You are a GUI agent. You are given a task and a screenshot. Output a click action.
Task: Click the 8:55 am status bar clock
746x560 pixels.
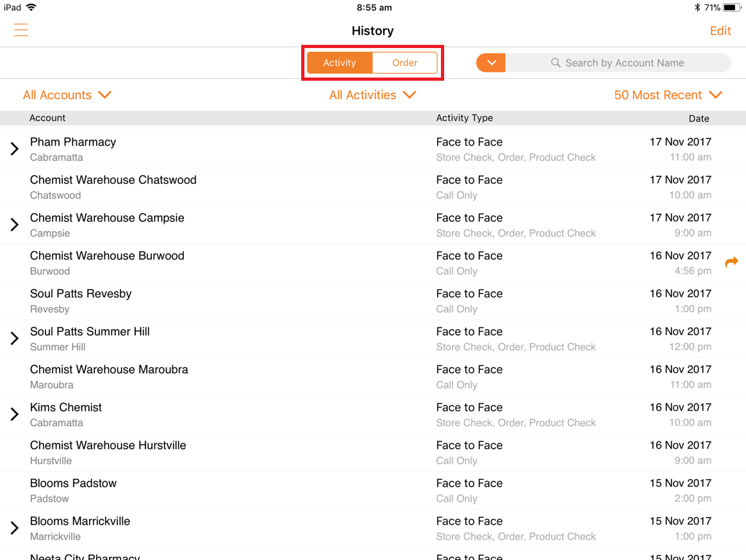click(x=374, y=8)
